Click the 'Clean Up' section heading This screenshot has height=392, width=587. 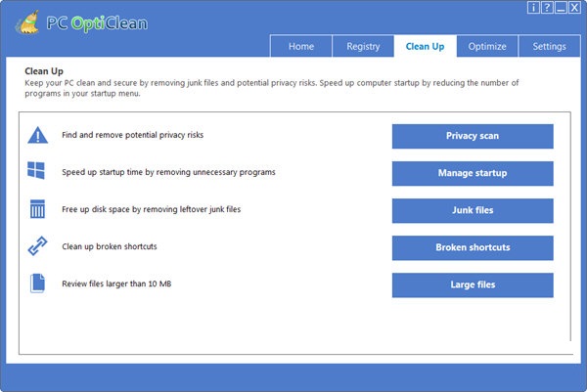[x=44, y=71]
